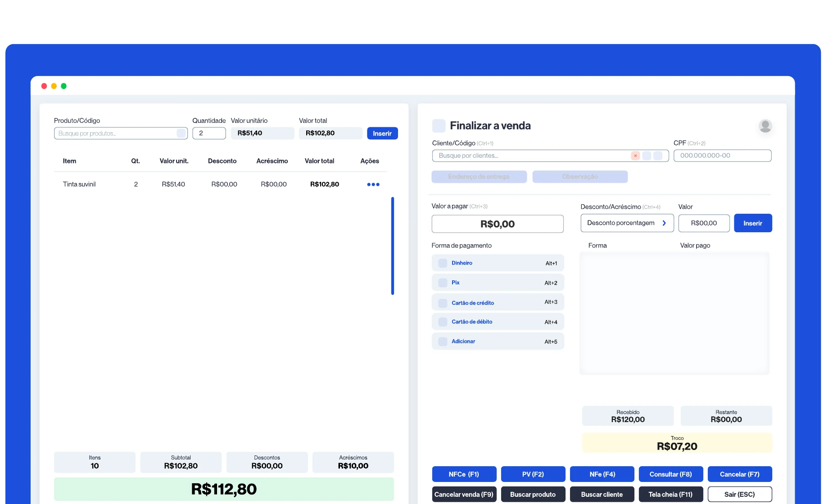Image resolution: width=824 pixels, height=504 pixels.
Task: Click the Valor a pagar field
Action: (x=498, y=224)
